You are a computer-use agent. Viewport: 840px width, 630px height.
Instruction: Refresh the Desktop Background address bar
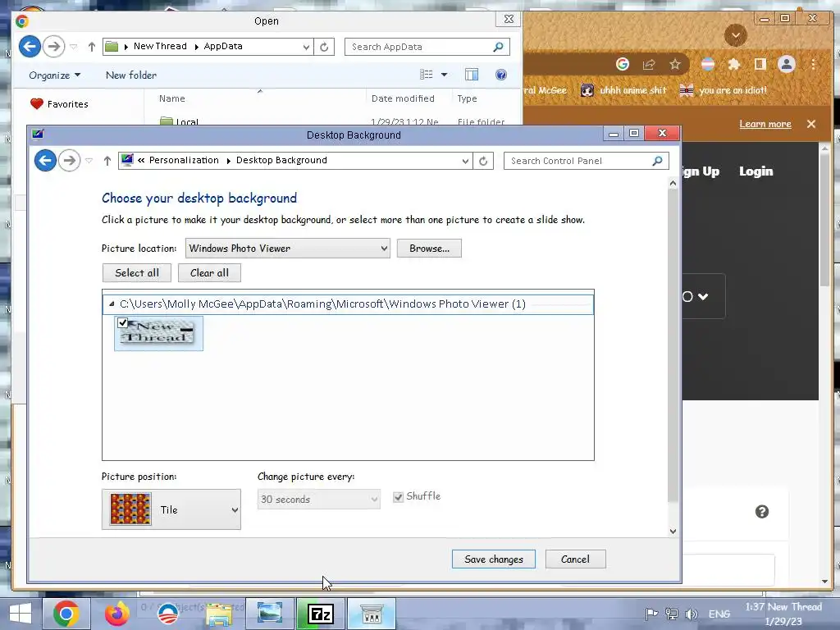point(483,161)
